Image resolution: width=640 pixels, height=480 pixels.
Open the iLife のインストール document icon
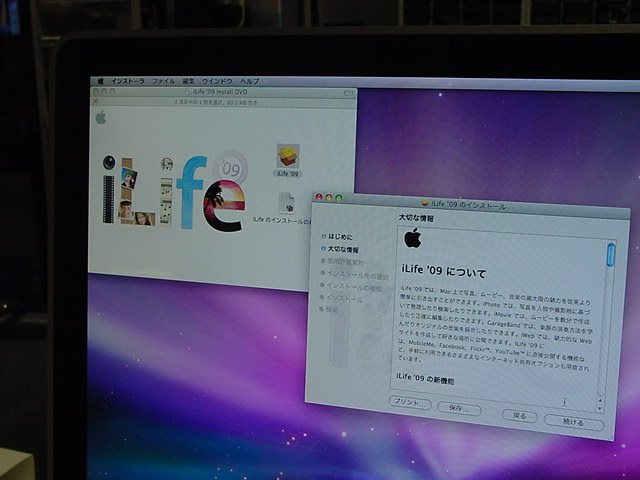click(x=287, y=203)
